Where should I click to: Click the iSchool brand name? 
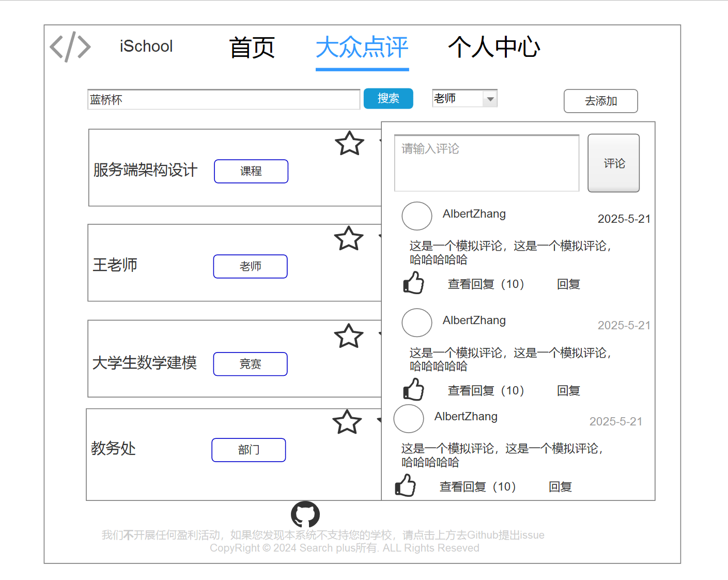point(146,47)
